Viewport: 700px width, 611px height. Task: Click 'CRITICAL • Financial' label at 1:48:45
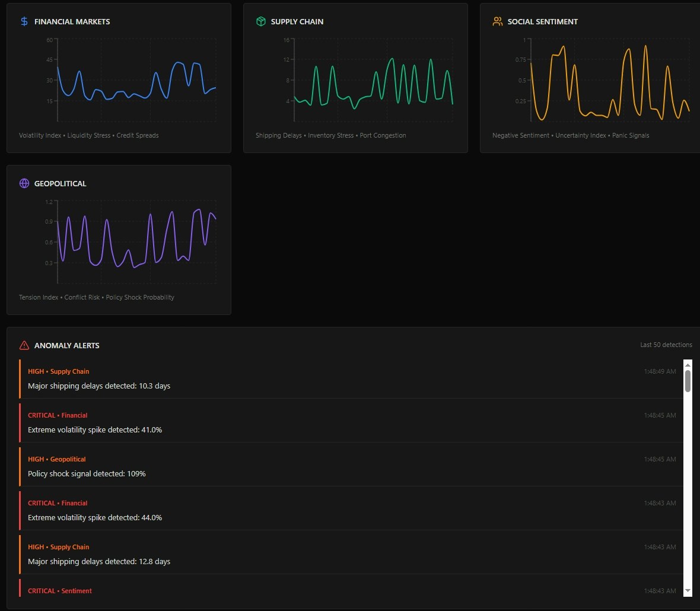coord(58,415)
